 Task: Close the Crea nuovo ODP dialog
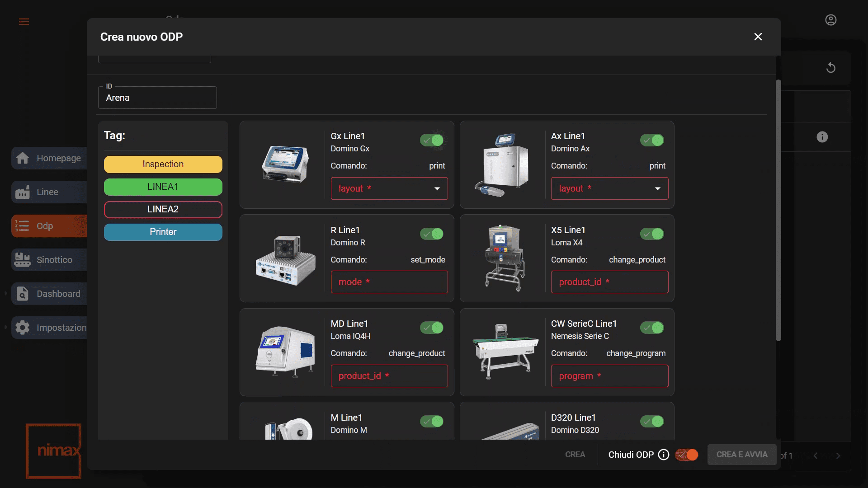tap(758, 37)
